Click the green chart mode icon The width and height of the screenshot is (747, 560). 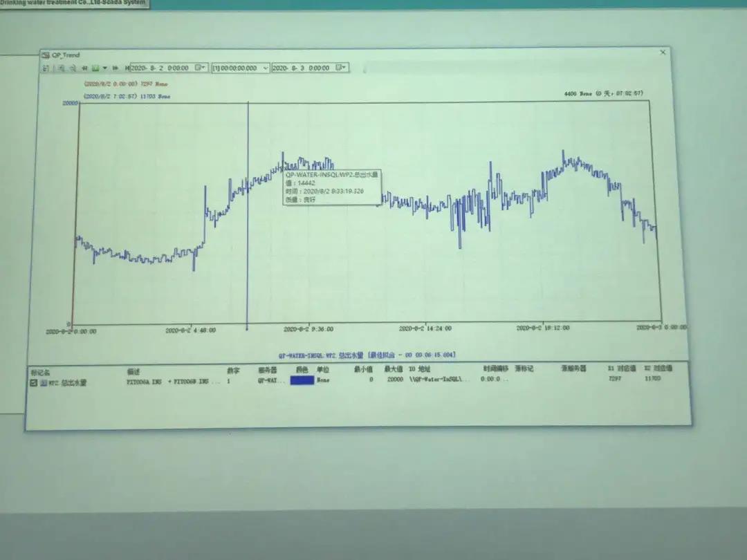(x=95, y=68)
